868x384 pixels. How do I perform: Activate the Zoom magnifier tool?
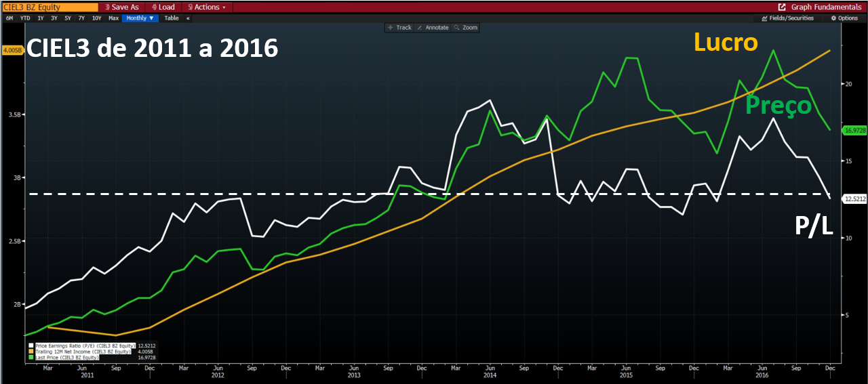[x=466, y=28]
